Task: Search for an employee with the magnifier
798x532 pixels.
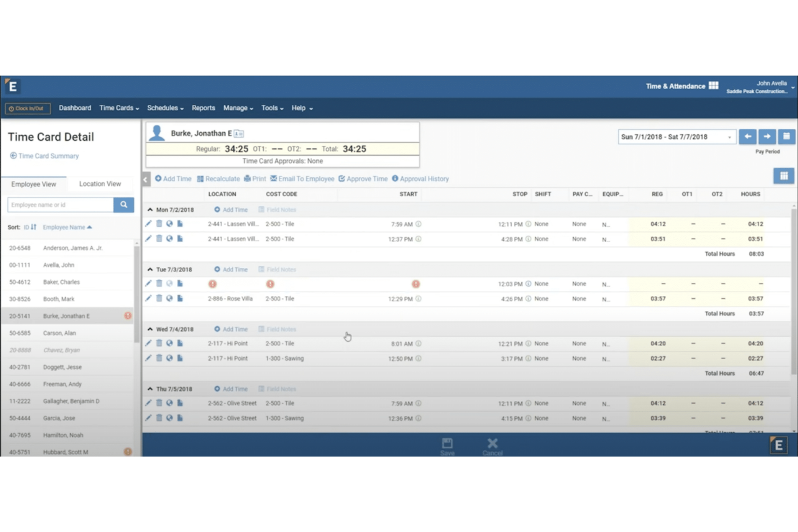Action: (123, 205)
